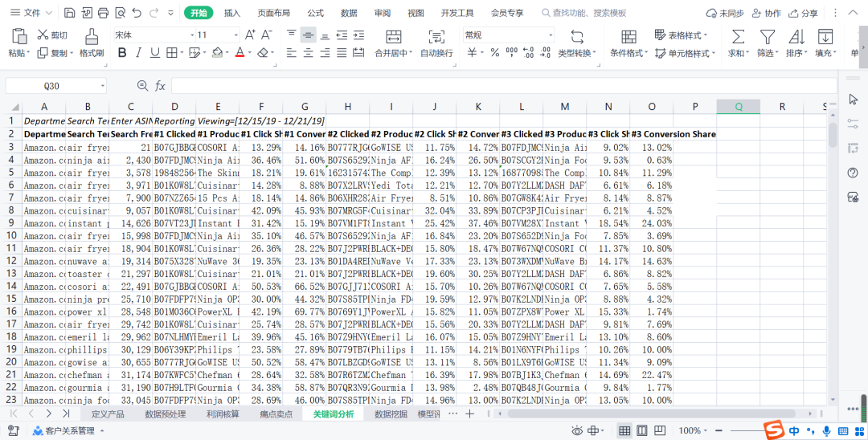The image size is (868, 440).
Task: Switch to the 视图 View tab
Action: point(416,13)
